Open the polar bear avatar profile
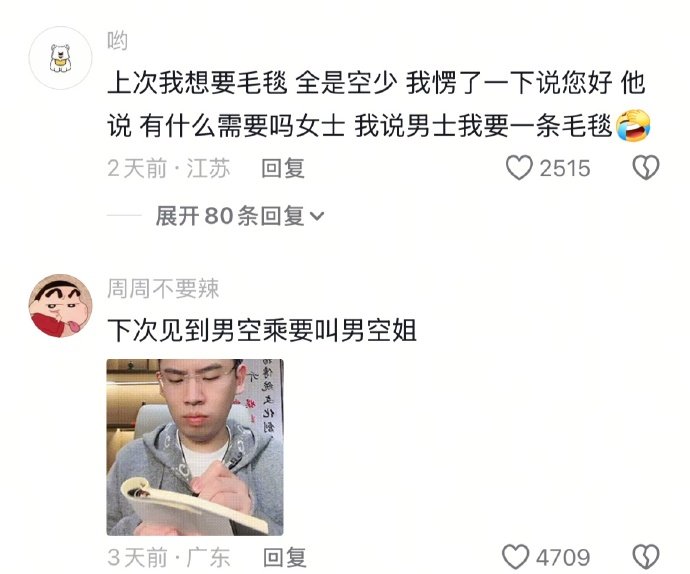690x574 pixels. (x=60, y=58)
